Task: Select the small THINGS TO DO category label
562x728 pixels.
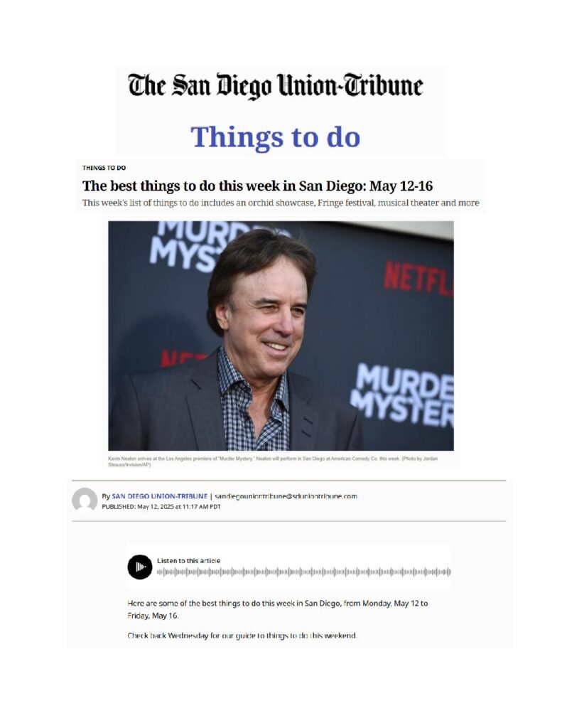Action: (x=104, y=168)
